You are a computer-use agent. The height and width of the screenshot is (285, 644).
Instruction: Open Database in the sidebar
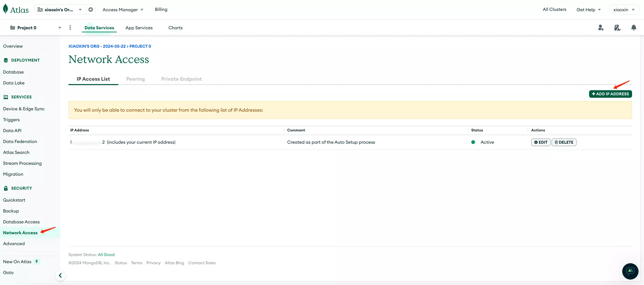[x=13, y=72]
